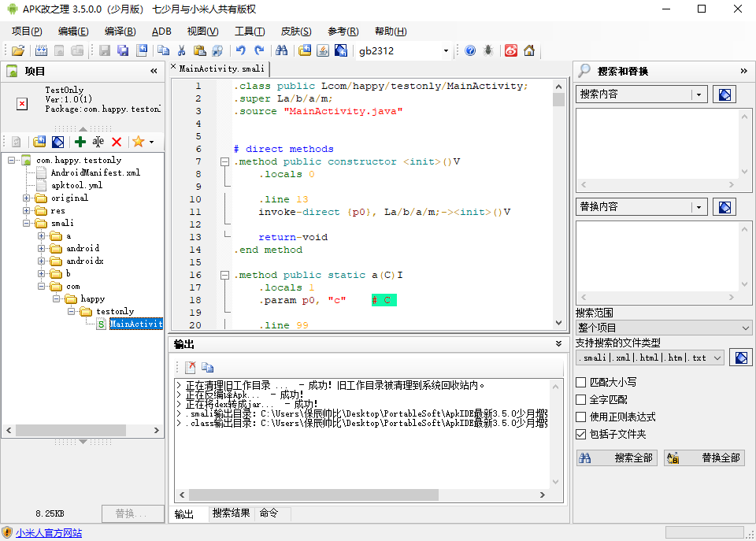Click the Weibo icon in the toolbar
The width and height of the screenshot is (756, 541).
point(511,51)
